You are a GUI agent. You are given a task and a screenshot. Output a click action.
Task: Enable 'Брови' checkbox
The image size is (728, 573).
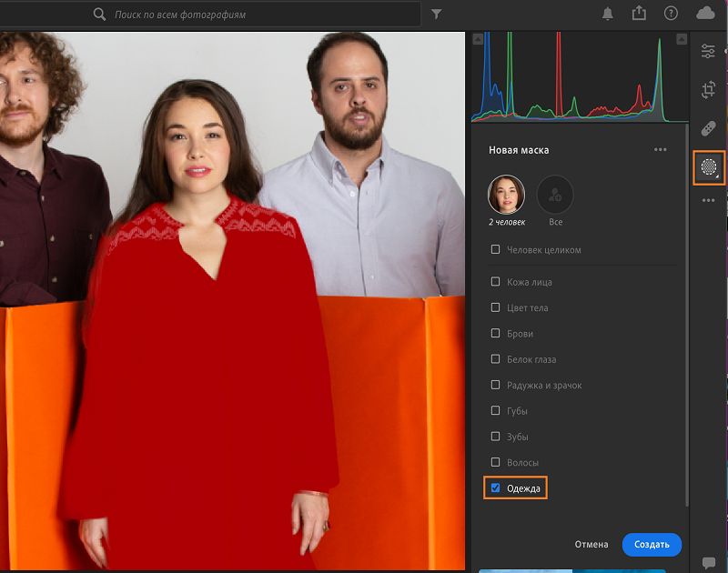click(x=495, y=333)
